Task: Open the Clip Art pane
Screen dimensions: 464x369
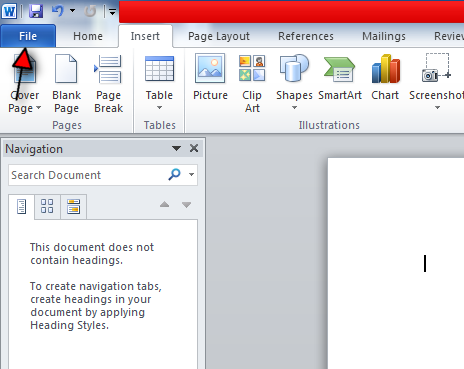Action: (252, 83)
